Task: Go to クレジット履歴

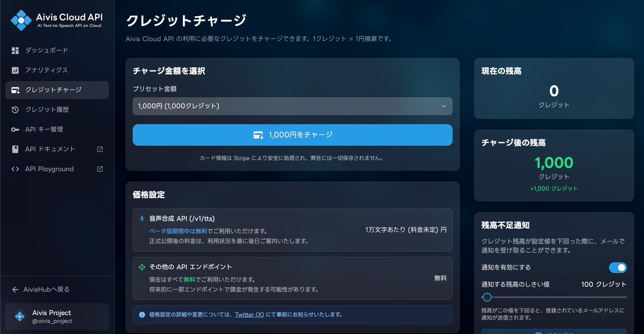Action: pos(57,110)
